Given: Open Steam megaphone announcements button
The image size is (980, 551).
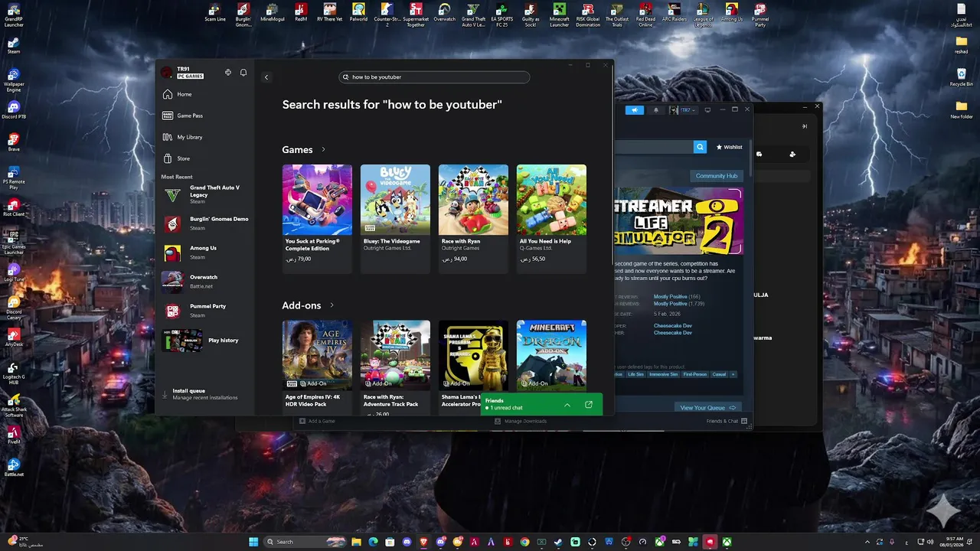Looking at the screenshot, I should tap(635, 110).
